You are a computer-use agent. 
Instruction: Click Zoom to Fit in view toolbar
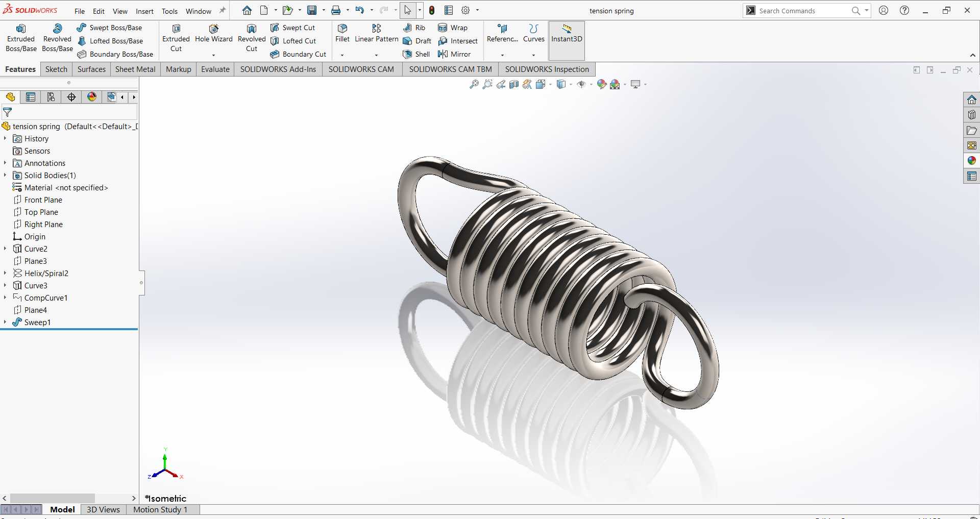474,84
